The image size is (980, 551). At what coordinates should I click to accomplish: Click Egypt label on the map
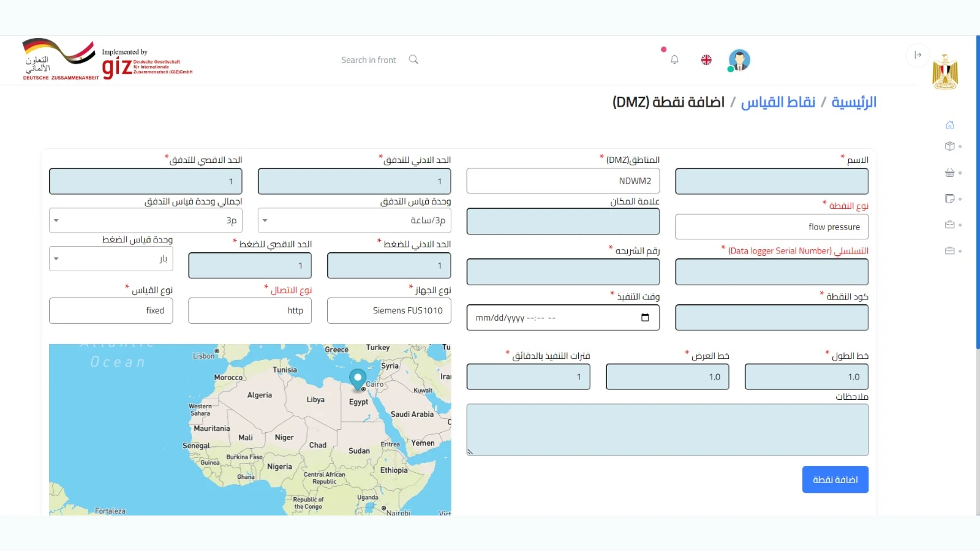point(359,402)
